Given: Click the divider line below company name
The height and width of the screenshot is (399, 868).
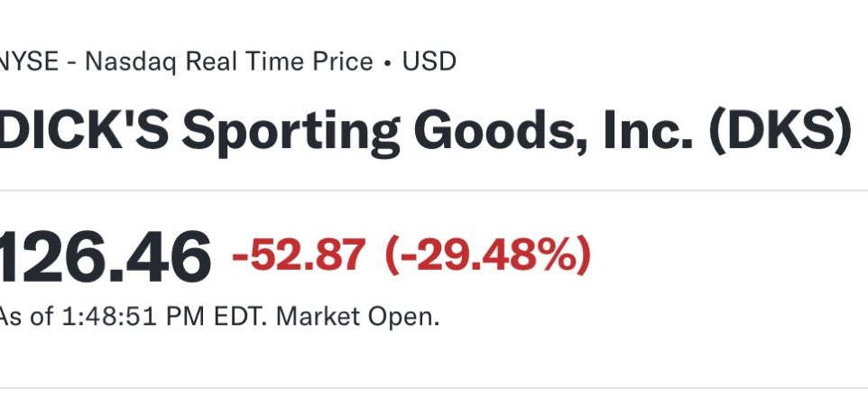Looking at the screenshot, I should (434, 190).
